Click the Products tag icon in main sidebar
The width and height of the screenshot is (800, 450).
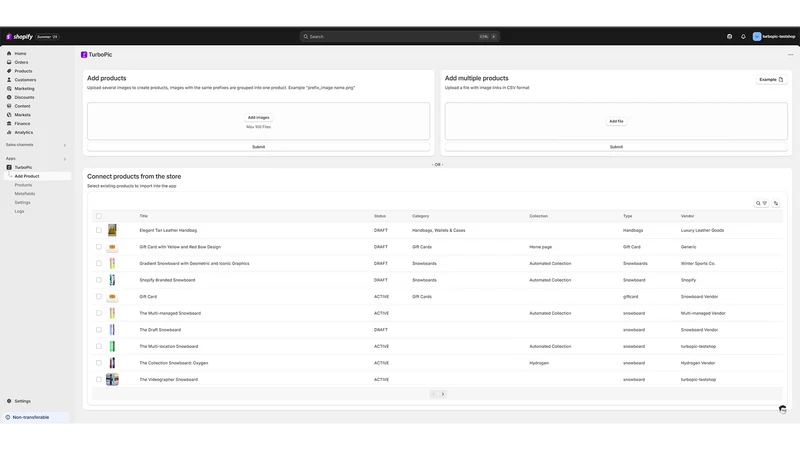click(x=9, y=71)
